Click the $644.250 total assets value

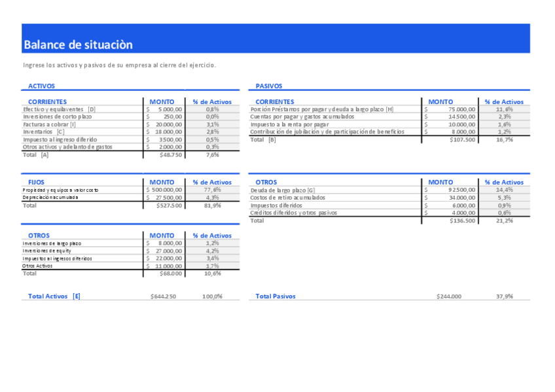(163, 296)
